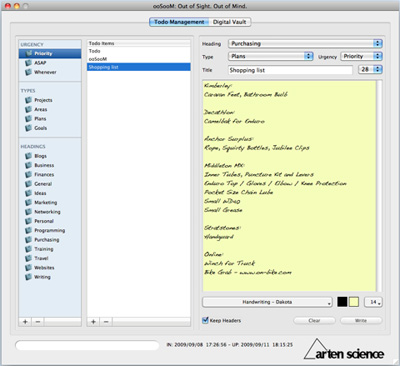Image resolution: width=400 pixels, height=366 pixels.
Task: Select the Goals type folder icon
Action: [x=29, y=128]
